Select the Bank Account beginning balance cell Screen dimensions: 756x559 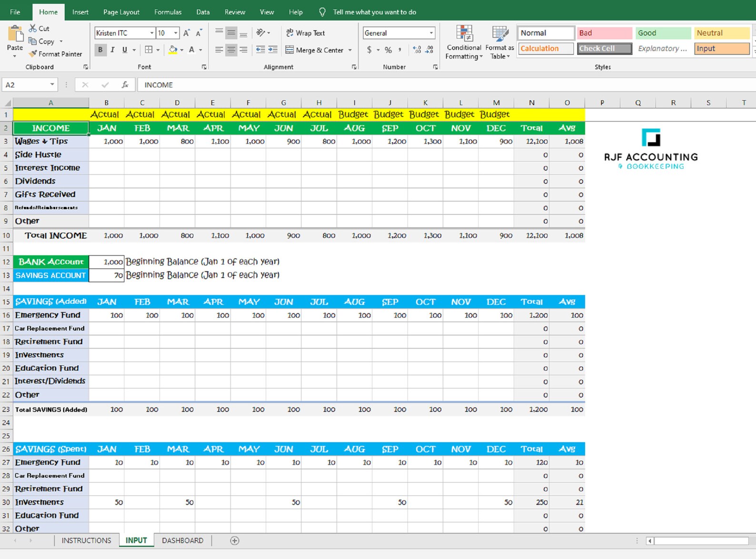point(107,262)
